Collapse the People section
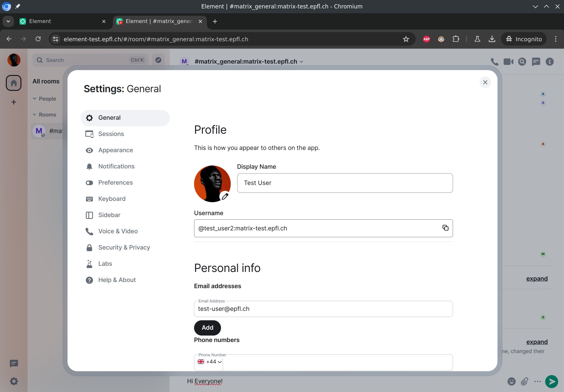564x392 pixels. pyautogui.click(x=35, y=99)
